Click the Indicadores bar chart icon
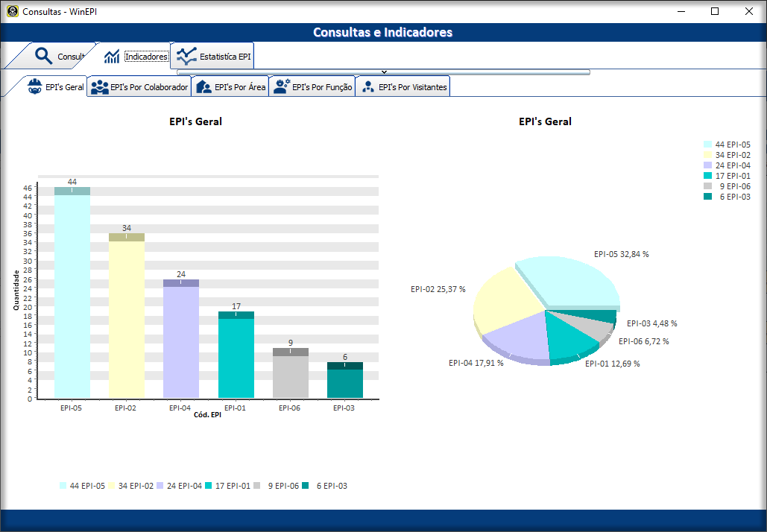 pos(112,57)
